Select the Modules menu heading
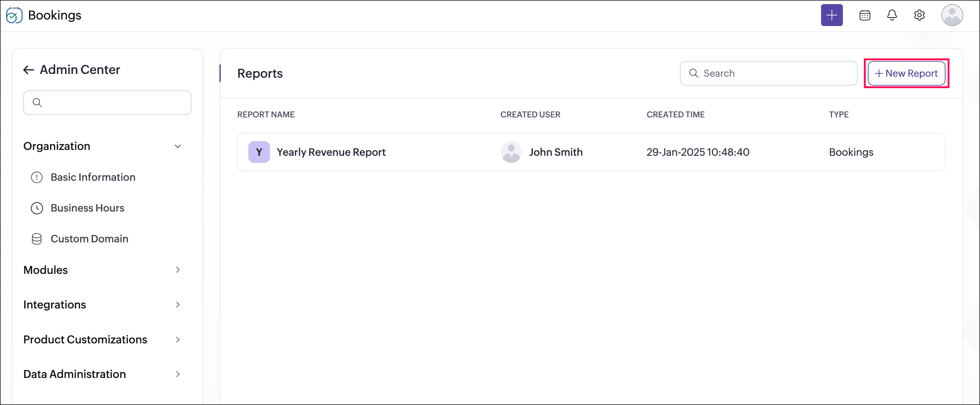Image resolution: width=980 pixels, height=405 pixels. pyautogui.click(x=45, y=270)
